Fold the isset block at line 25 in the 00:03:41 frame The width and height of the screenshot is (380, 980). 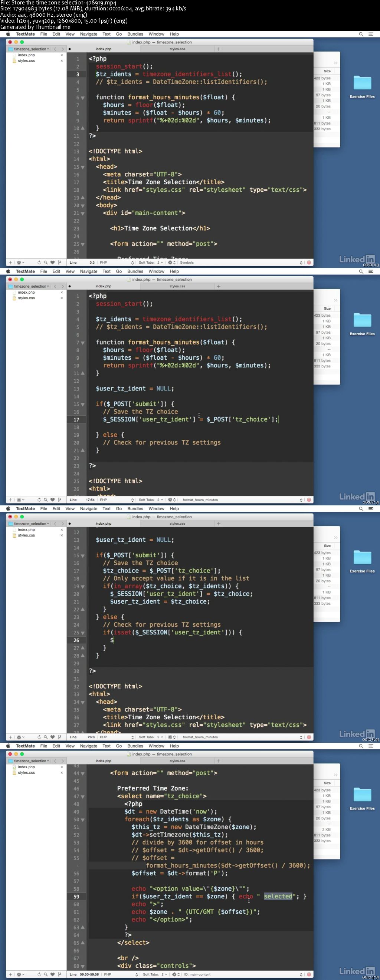click(83, 633)
